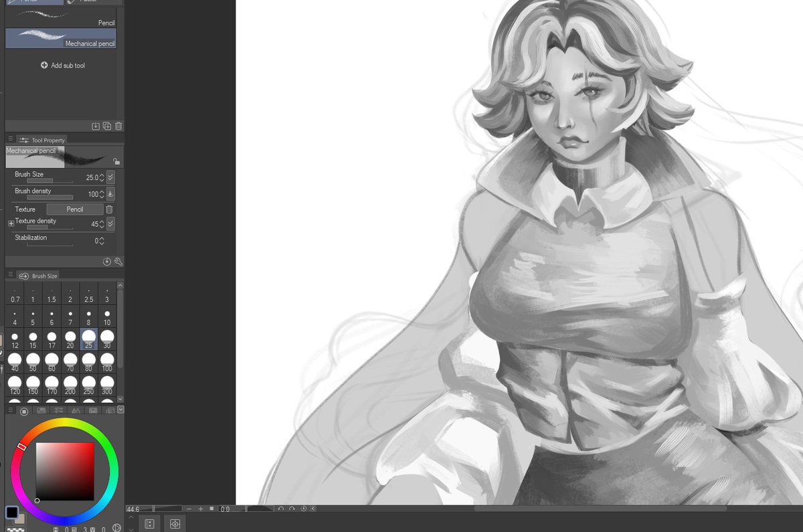Adjust the Brush density slider
This screenshot has height=532, width=803.
click(50, 197)
